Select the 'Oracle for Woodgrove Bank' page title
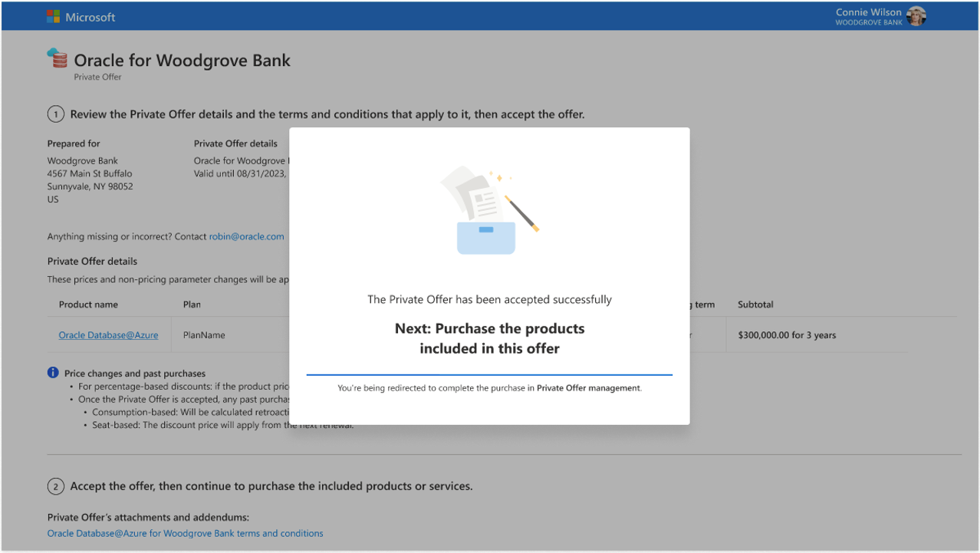 tap(183, 61)
